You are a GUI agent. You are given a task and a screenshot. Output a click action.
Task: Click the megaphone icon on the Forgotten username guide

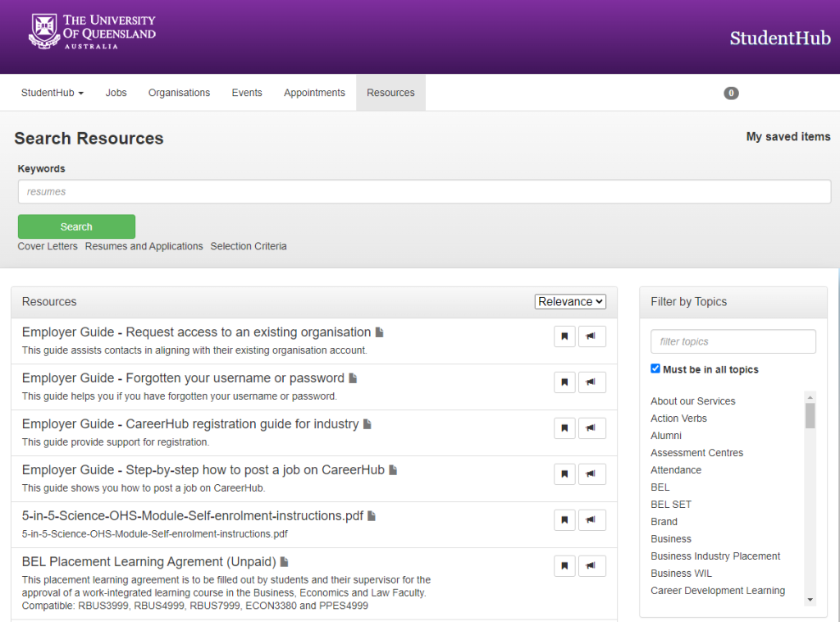(592, 382)
